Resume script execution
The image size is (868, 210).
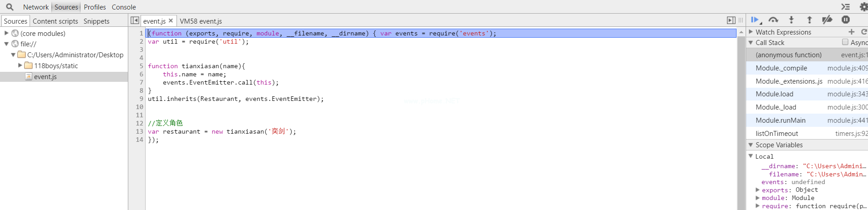click(x=755, y=20)
